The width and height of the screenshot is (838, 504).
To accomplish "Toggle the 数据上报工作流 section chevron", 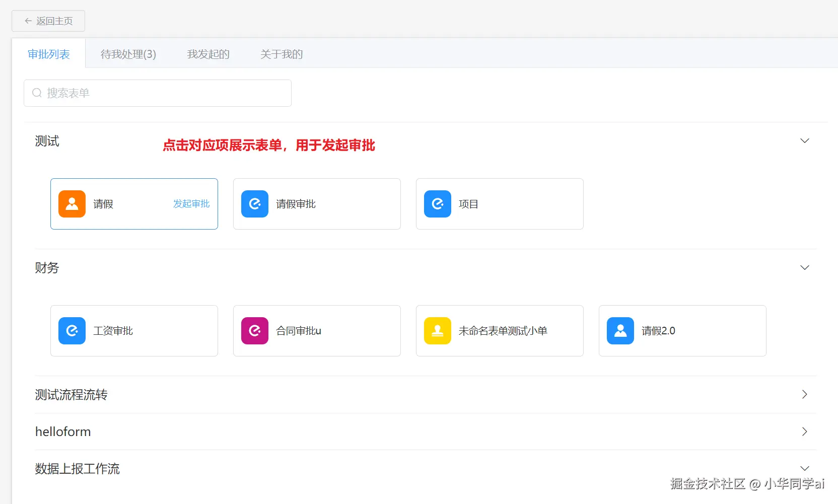I will pos(805,468).
